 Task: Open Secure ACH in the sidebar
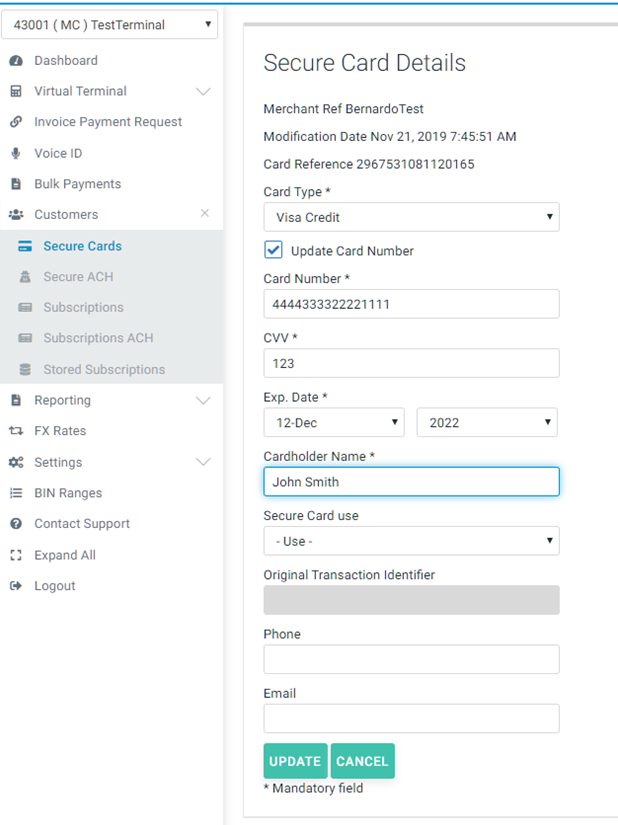click(76, 277)
